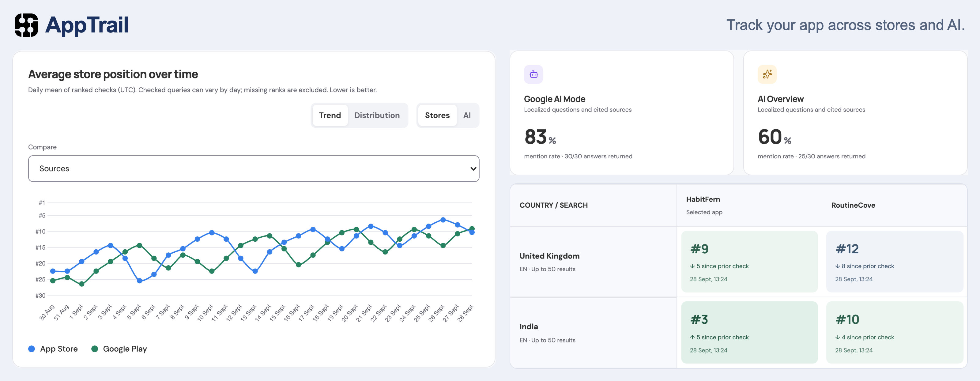Viewport: 980px width, 381px height.
Task: Open HabitFern India #3 rank cell
Action: pos(749,332)
